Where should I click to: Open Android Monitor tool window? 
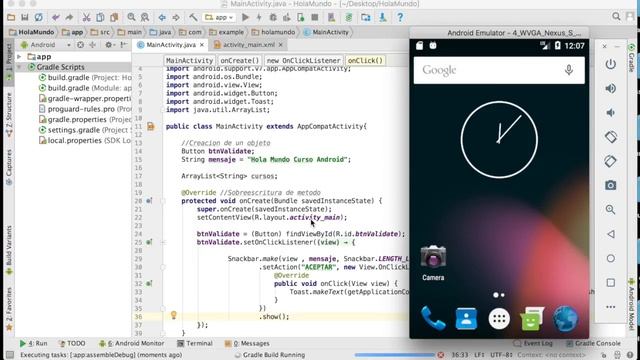131,344
